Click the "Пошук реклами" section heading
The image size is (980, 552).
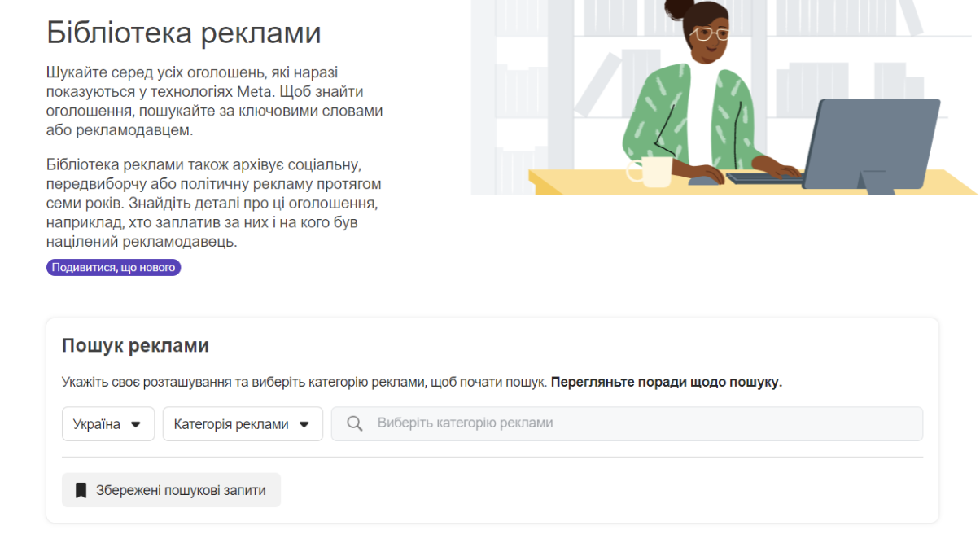tap(135, 345)
